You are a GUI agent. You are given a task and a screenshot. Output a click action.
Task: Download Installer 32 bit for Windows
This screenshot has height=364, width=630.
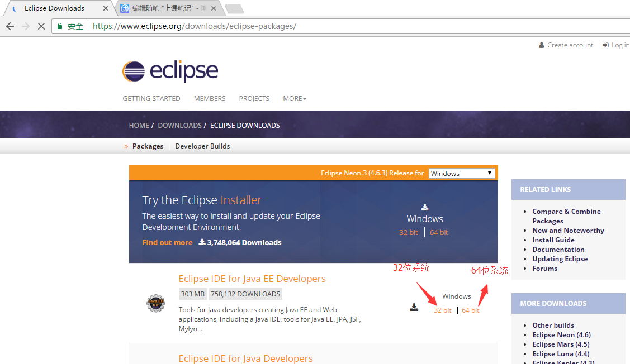tap(408, 233)
